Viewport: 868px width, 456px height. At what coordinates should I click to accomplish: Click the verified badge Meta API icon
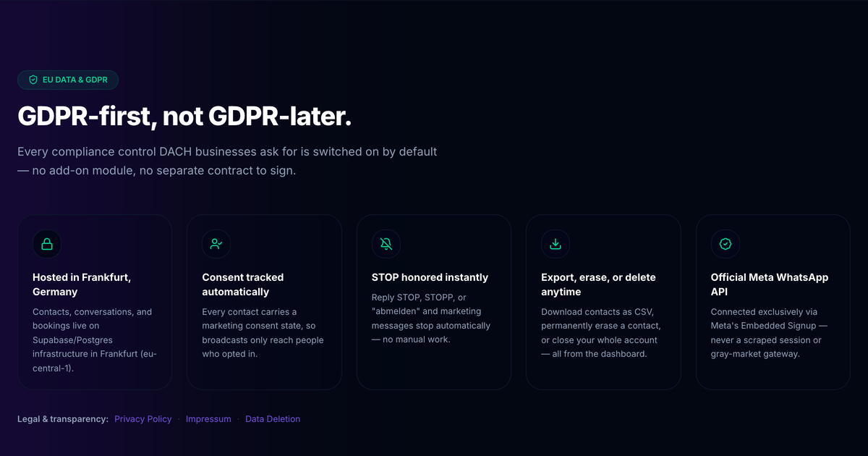[725, 244]
